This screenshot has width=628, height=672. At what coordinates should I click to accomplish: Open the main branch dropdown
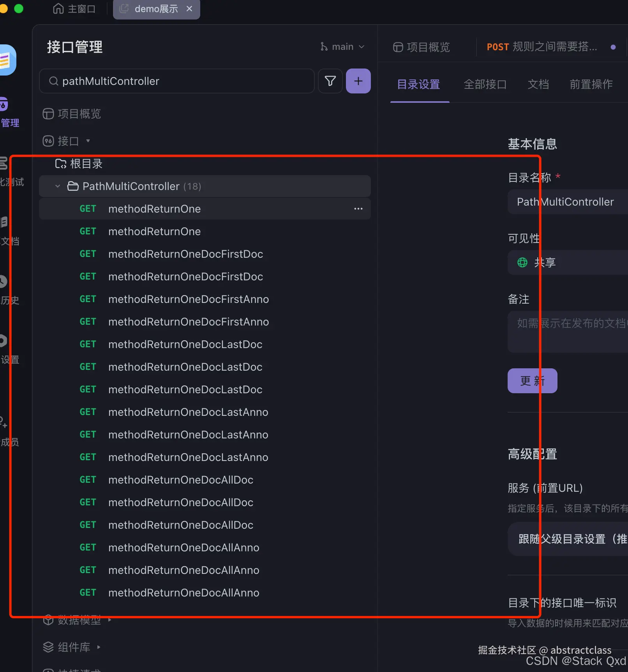point(342,46)
